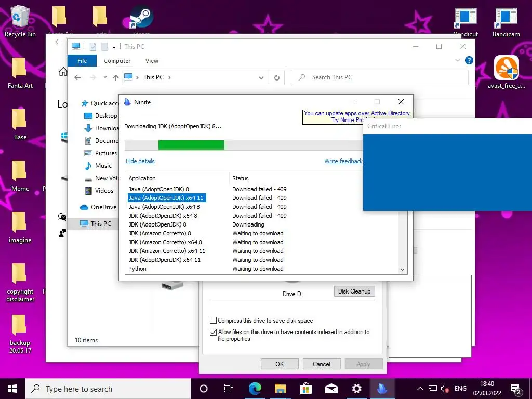Click the ENG language indicator

click(460, 389)
